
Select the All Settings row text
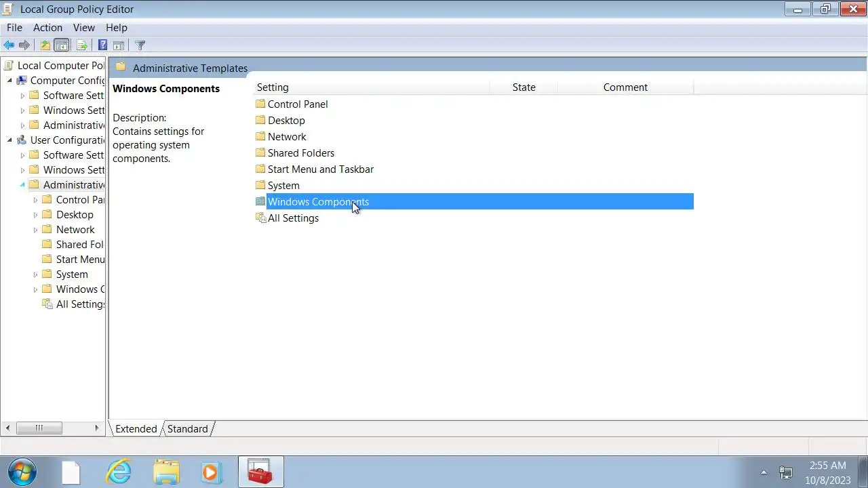click(293, 218)
